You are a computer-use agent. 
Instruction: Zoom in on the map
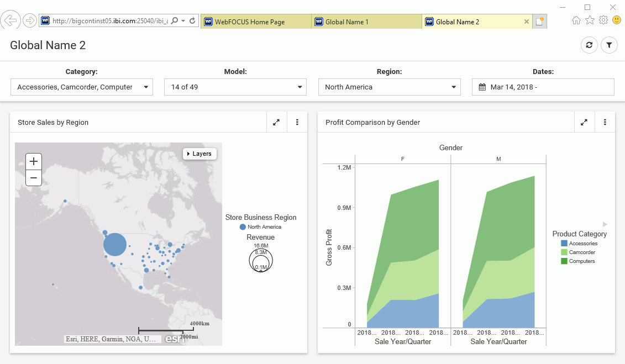(x=34, y=161)
